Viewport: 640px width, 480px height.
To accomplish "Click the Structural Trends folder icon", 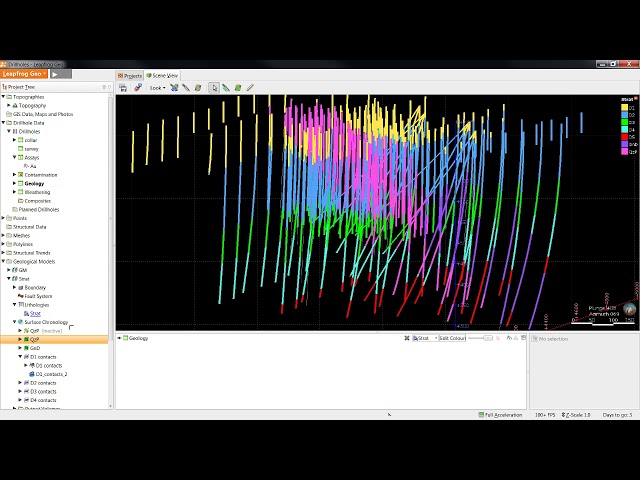I will (9, 253).
